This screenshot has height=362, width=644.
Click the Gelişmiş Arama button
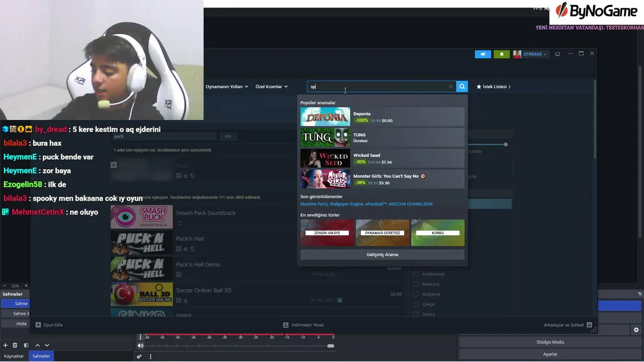coord(382,254)
